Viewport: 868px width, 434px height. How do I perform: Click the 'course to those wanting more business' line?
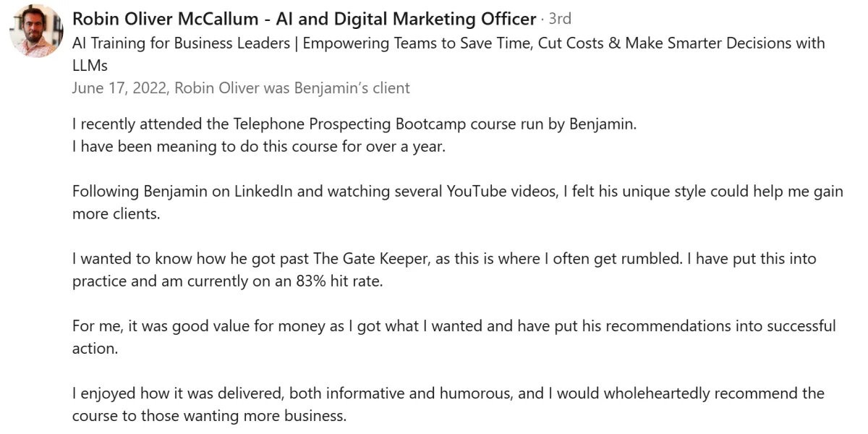(210, 416)
